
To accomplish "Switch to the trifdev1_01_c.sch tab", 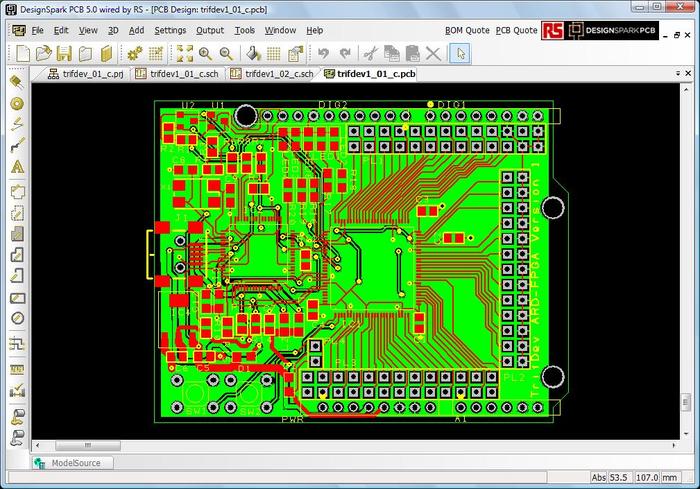I will [x=177, y=74].
